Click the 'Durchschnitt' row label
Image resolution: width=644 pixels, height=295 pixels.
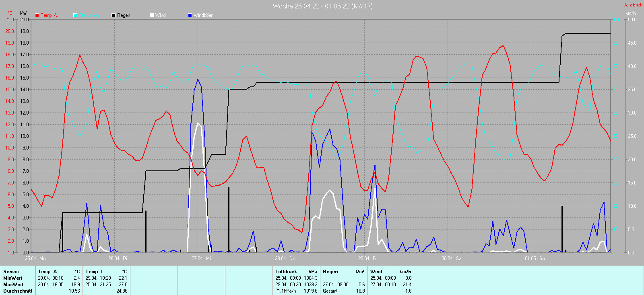pyautogui.click(x=18, y=291)
